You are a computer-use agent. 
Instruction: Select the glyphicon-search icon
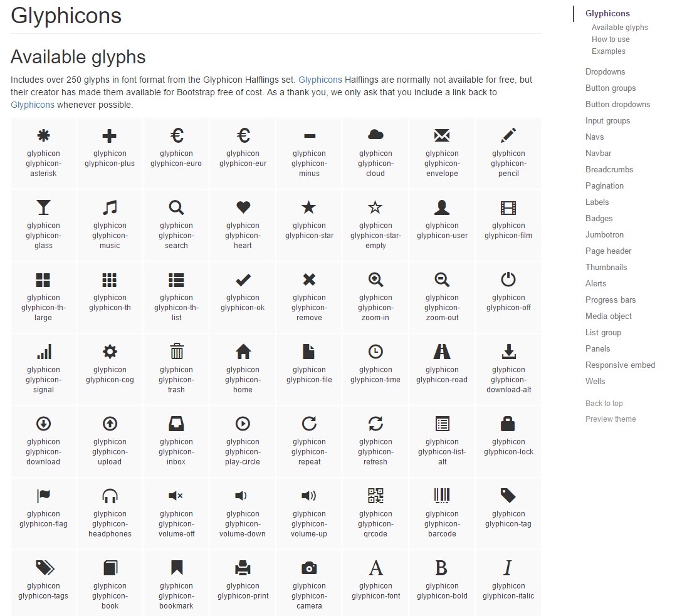point(176,208)
